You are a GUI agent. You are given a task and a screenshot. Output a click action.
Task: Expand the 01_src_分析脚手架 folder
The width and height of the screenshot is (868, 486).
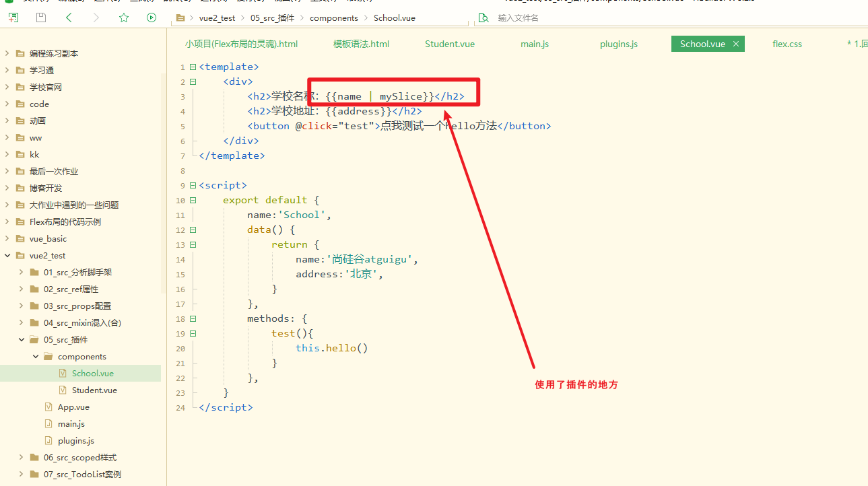[x=21, y=272]
